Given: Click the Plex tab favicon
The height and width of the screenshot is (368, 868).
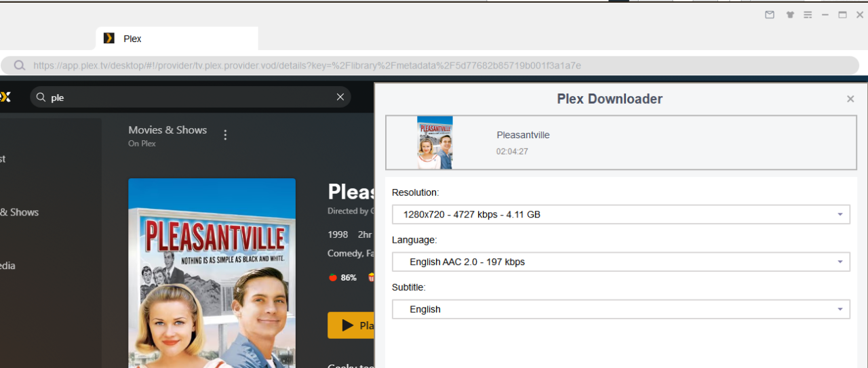Looking at the screenshot, I should click(108, 39).
